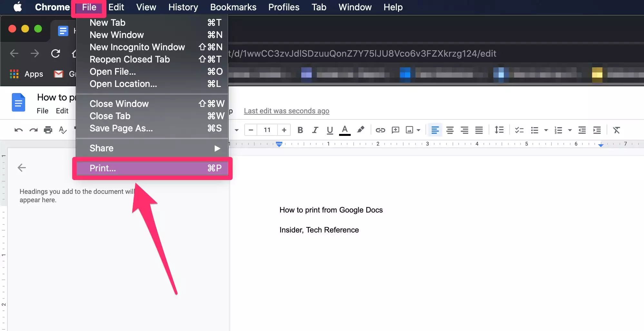The image size is (644, 331).
Task: Open the insert image dropdown
Action: coord(418,130)
